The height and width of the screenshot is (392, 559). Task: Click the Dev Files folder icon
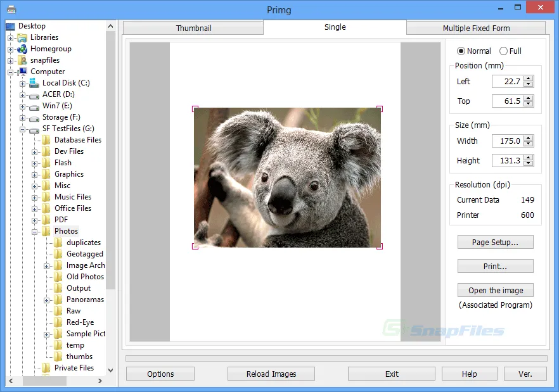point(46,151)
